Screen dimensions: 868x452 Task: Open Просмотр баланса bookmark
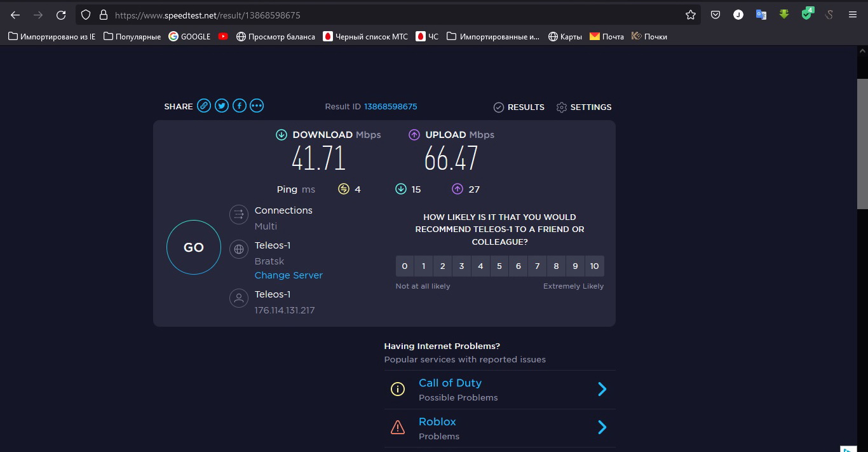(x=275, y=37)
